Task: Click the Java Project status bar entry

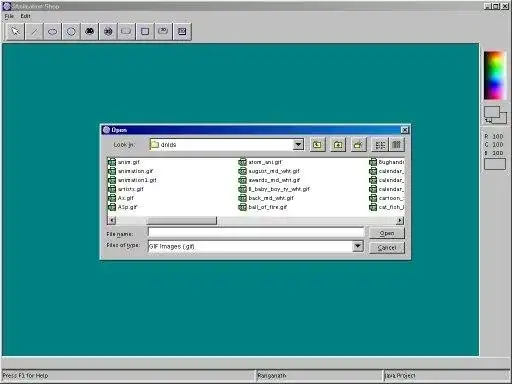Action: point(400,376)
